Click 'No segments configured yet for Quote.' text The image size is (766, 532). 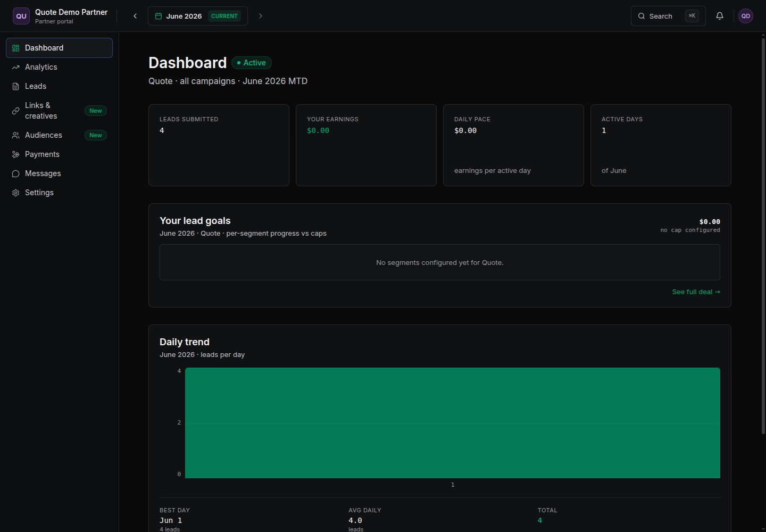click(x=440, y=263)
